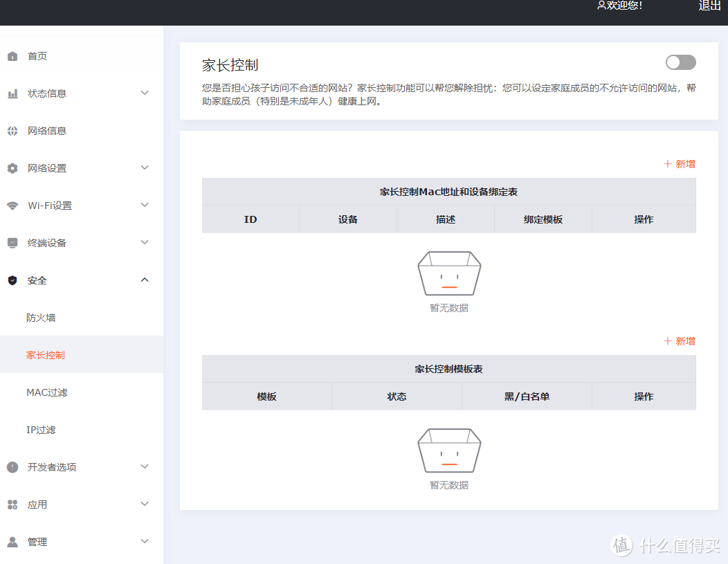Click the 管理 user management icon
This screenshot has width=728, height=564.
(x=12, y=541)
